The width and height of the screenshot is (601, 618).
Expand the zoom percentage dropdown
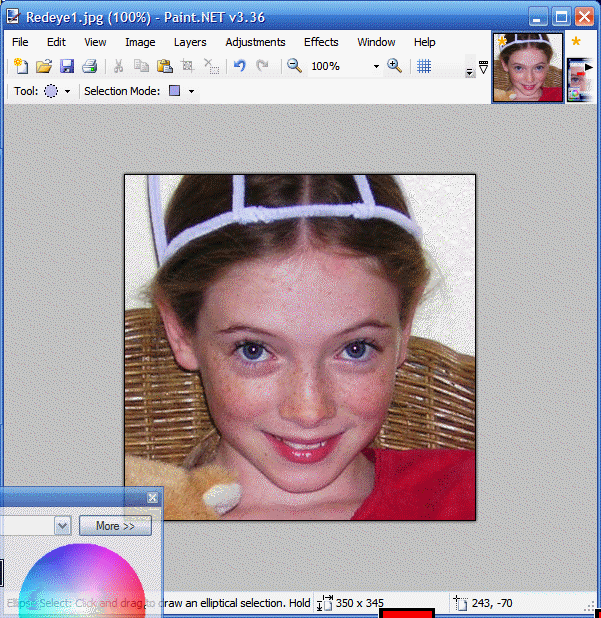tap(376, 67)
